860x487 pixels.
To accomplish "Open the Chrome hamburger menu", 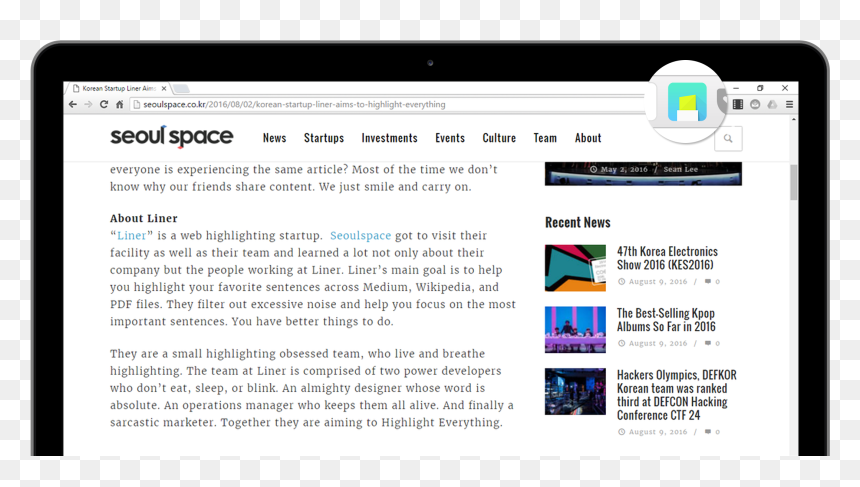I will coord(789,104).
